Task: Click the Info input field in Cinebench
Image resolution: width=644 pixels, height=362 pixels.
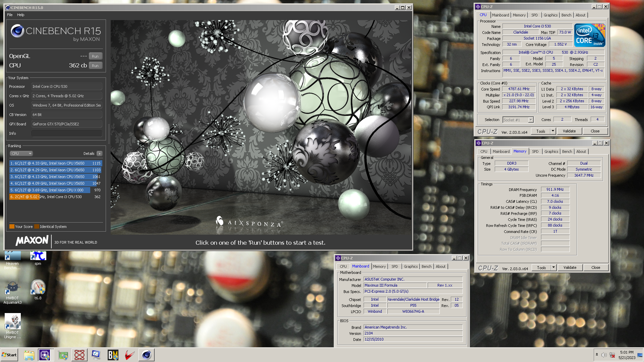Action: [x=67, y=133]
